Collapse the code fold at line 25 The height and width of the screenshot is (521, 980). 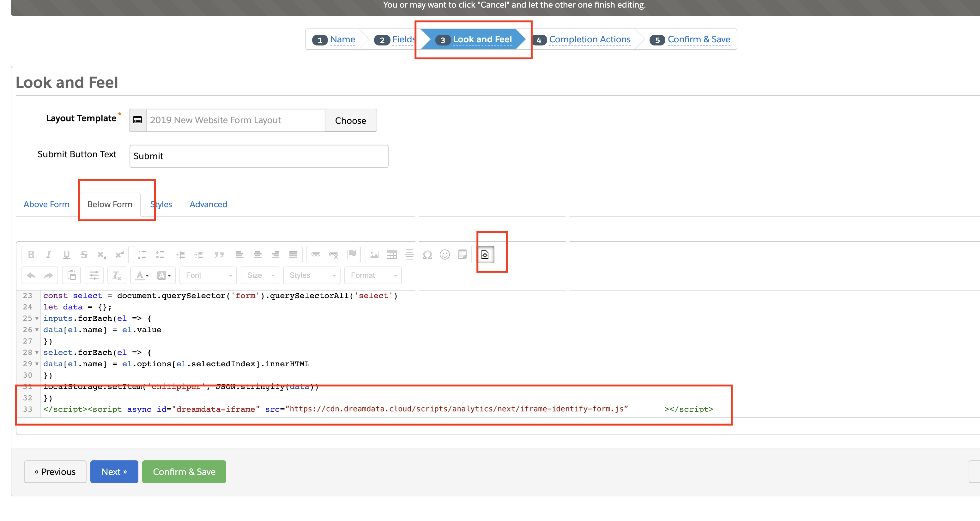click(37, 318)
